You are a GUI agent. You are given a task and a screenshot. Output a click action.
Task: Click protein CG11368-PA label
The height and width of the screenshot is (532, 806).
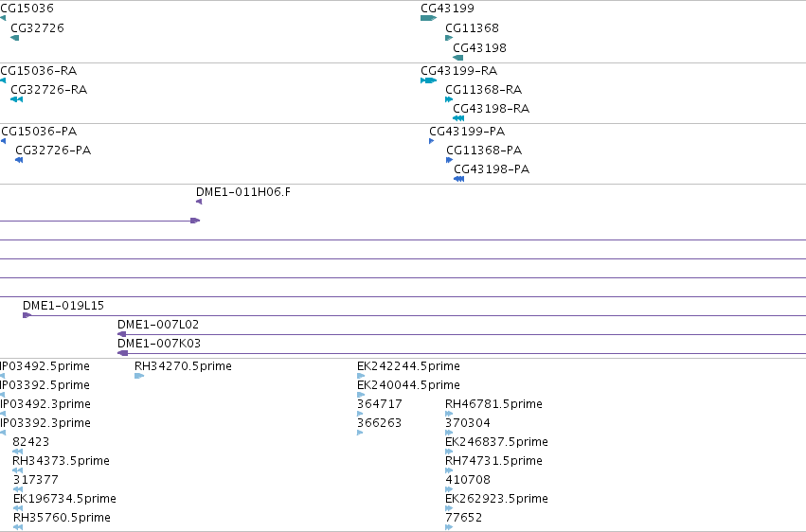484,151
